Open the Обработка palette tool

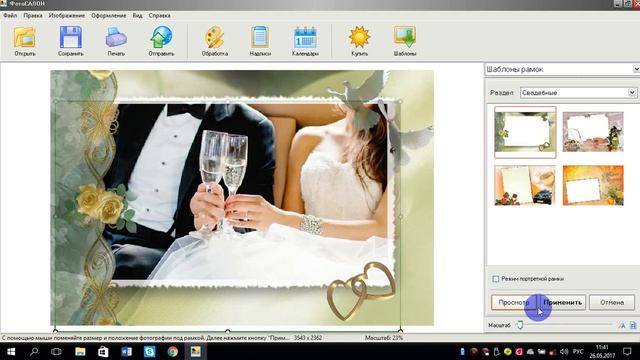[x=215, y=41]
